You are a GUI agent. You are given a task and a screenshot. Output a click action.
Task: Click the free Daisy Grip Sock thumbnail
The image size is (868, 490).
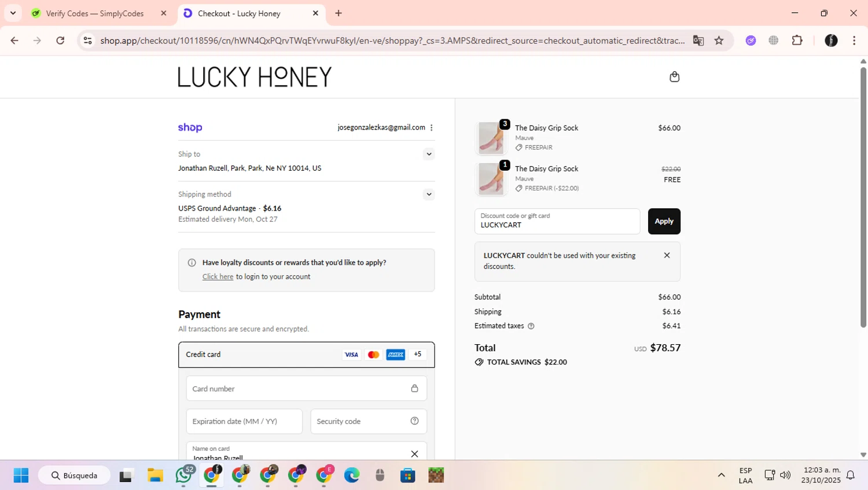(x=491, y=179)
